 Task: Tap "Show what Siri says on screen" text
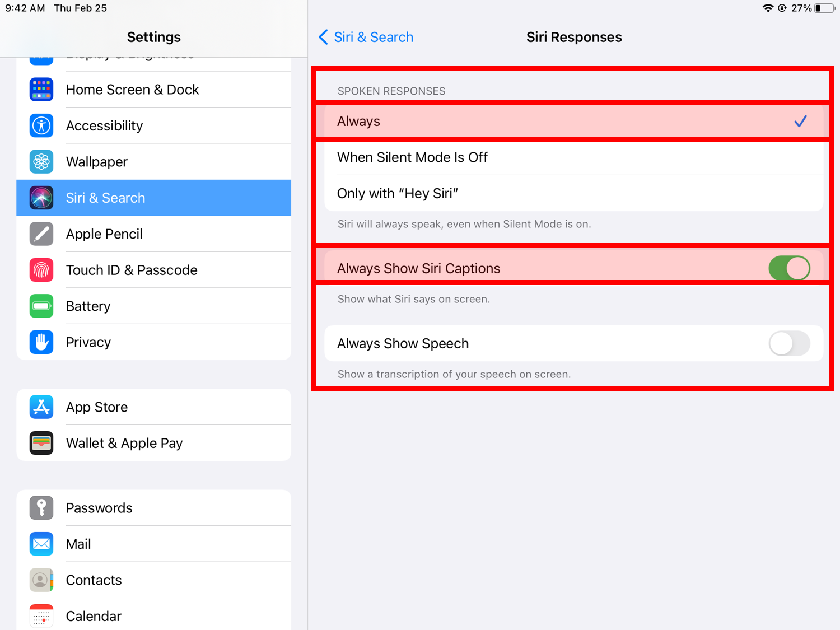coord(414,299)
